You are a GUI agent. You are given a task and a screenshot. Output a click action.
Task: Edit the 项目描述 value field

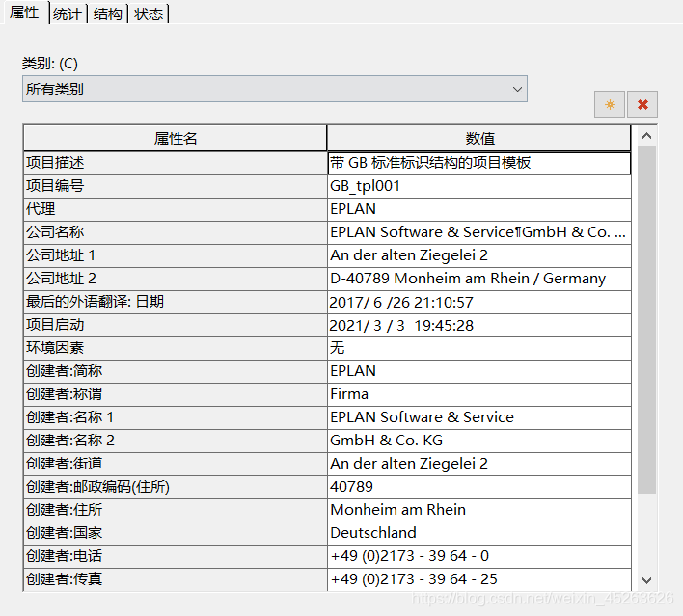point(479,163)
